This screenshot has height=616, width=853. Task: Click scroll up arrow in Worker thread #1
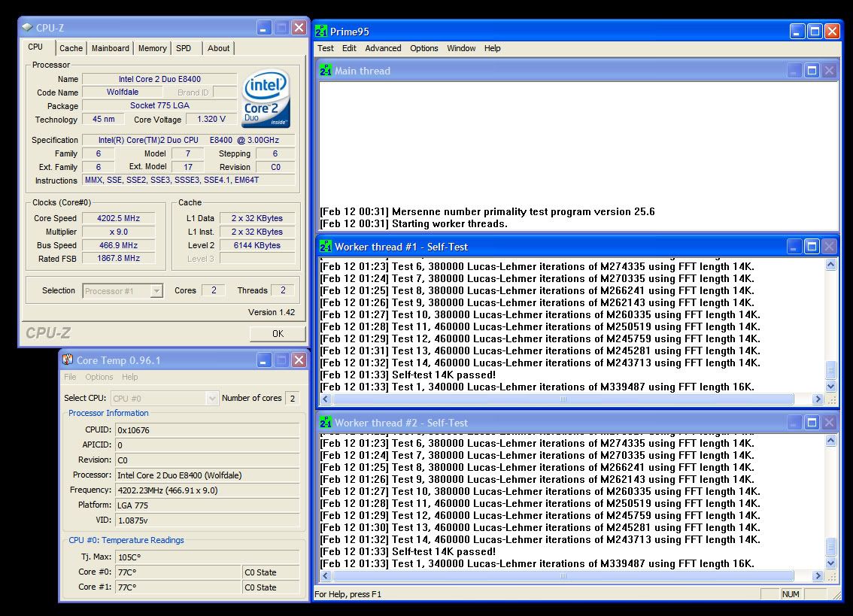coord(830,265)
